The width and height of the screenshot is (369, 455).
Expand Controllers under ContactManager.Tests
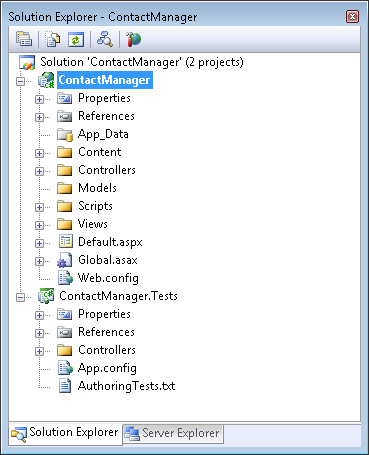[39, 351]
